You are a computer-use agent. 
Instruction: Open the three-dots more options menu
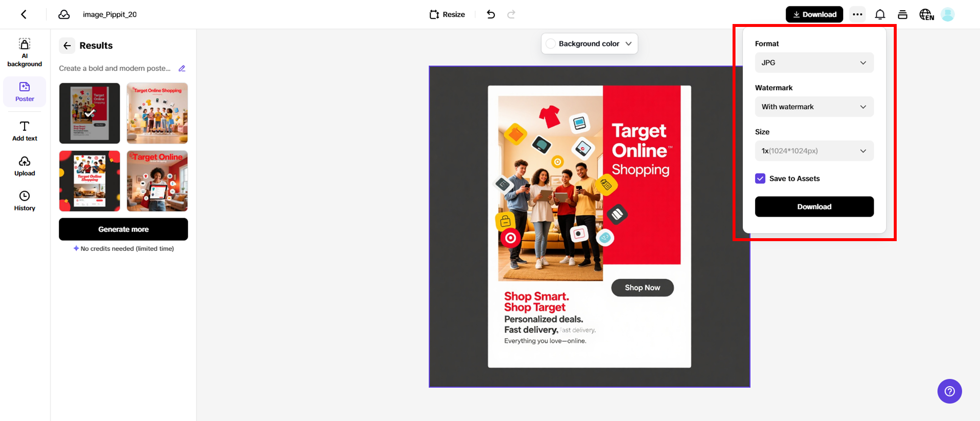click(x=857, y=14)
